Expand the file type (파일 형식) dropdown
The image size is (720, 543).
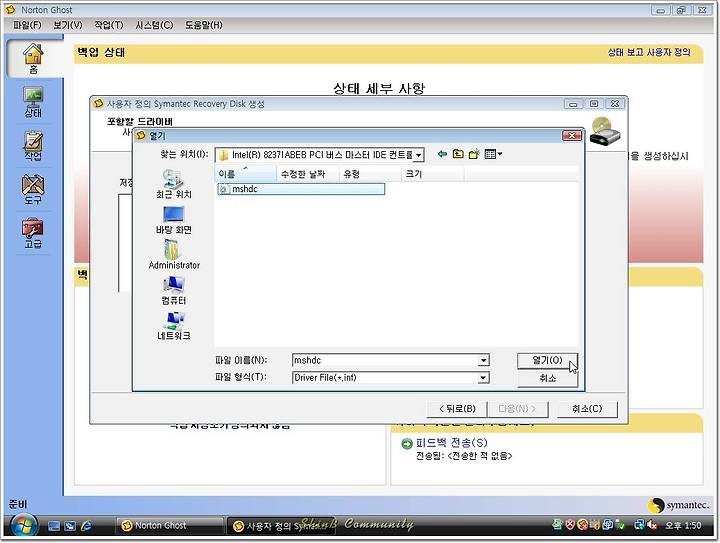click(483, 378)
